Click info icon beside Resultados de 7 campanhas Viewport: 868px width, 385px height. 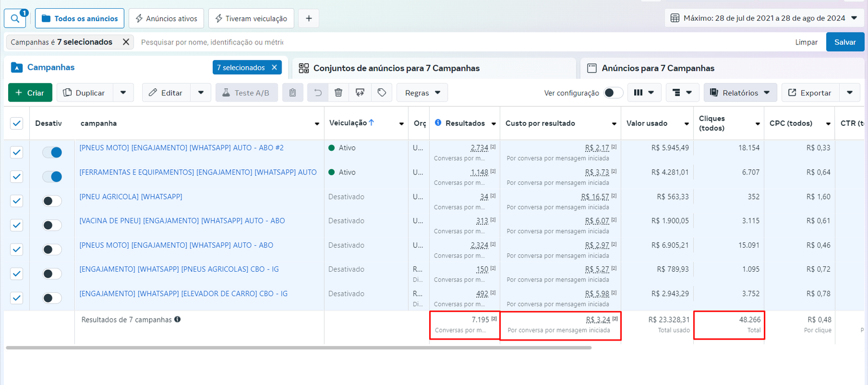177,319
